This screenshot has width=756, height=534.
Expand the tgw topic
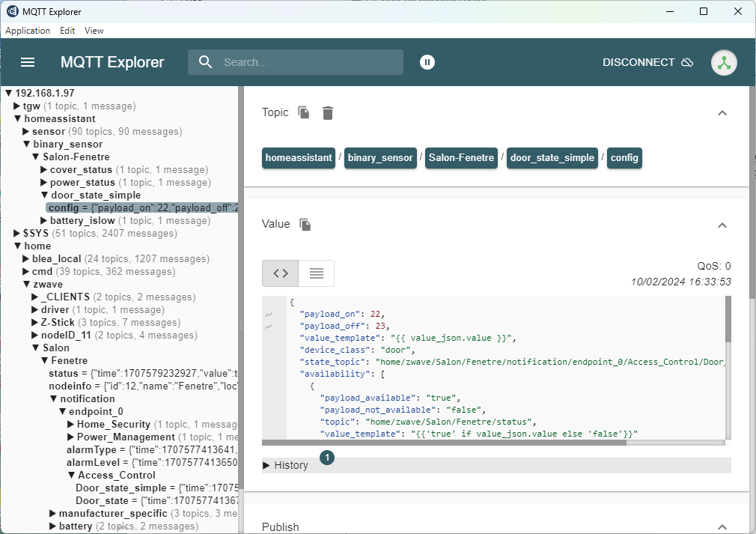pyautogui.click(x=17, y=106)
